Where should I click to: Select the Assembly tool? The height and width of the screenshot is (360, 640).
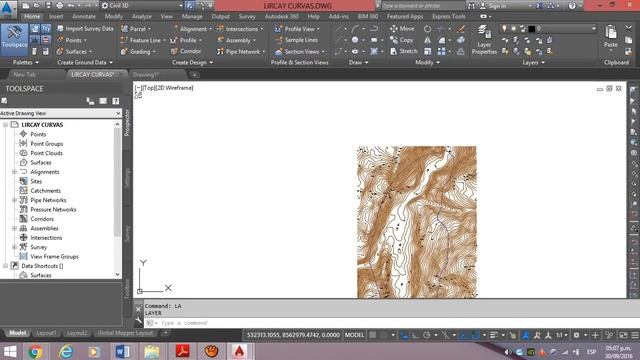point(237,40)
